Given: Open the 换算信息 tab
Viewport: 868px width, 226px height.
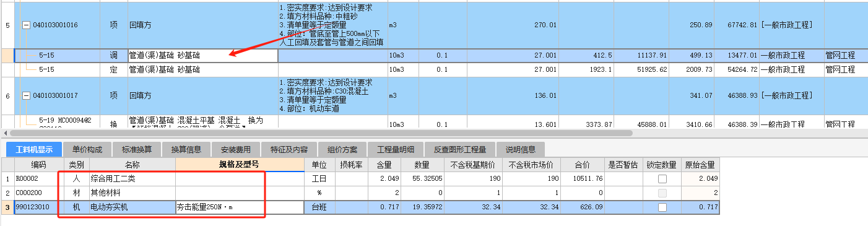Looking at the screenshot, I should point(186,149).
